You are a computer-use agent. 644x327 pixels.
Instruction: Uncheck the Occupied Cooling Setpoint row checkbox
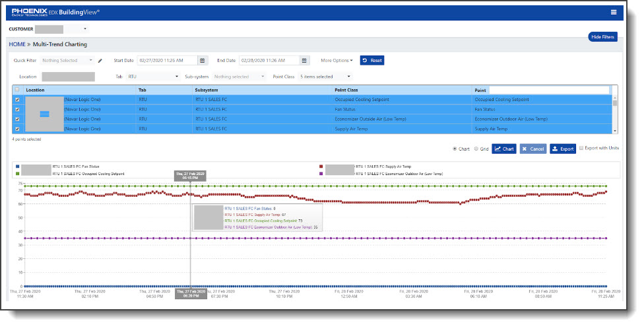coord(17,100)
